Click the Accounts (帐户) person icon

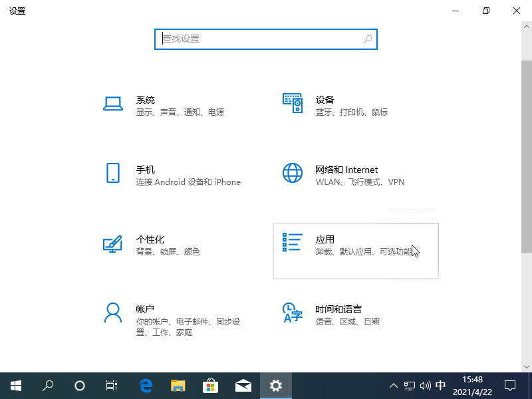point(113,312)
